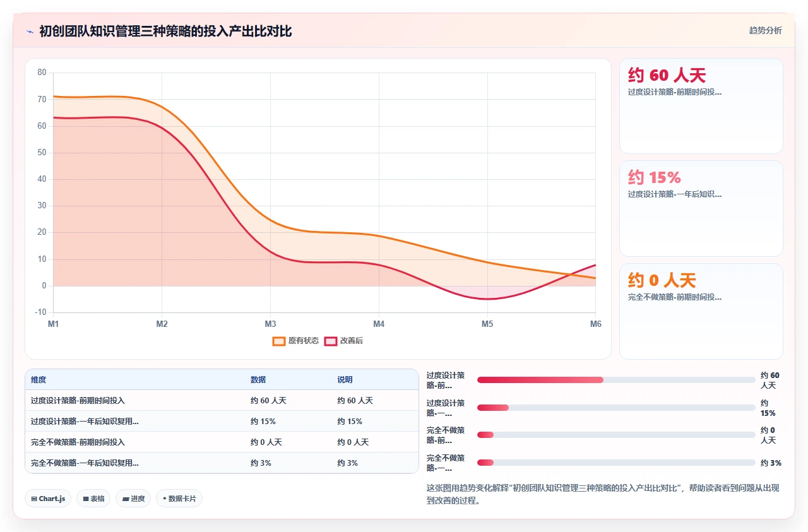Screen dimensions: 808x532
Task: Toggle the 改善后 legend entry
Action: coord(343,341)
